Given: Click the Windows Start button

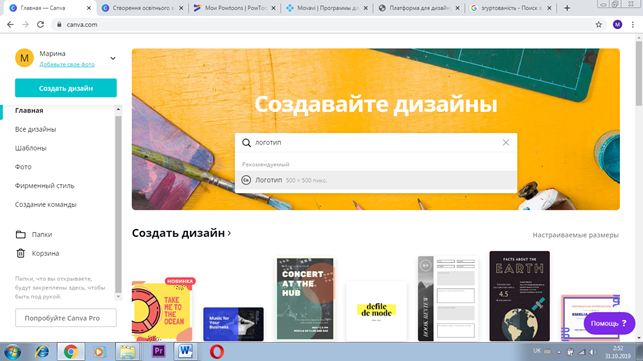Looking at the screenshot, I should 13,352.
